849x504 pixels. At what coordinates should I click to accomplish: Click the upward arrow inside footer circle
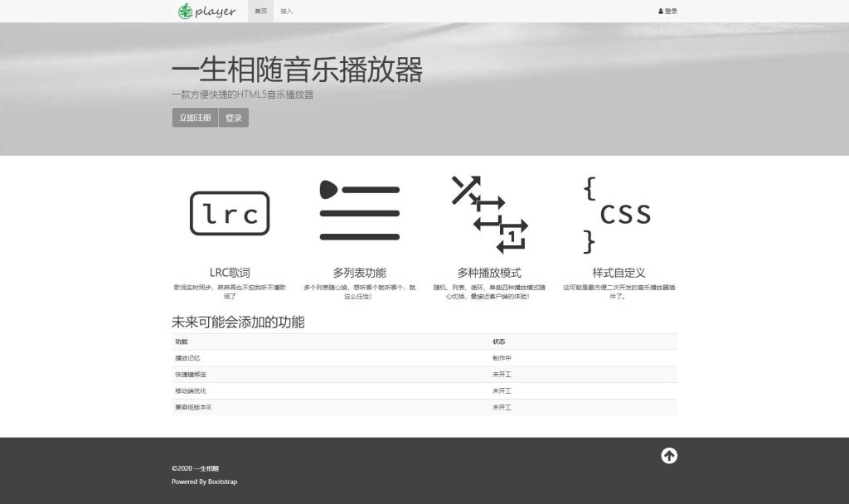(x=668, y=456)
